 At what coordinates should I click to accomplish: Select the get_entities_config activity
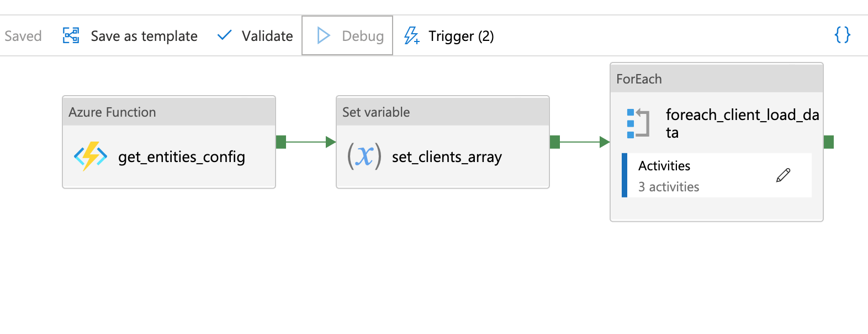(182, 157)
